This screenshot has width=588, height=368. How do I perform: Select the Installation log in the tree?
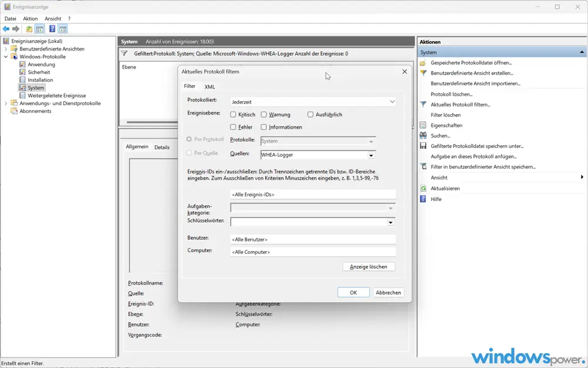coord(40,80)
